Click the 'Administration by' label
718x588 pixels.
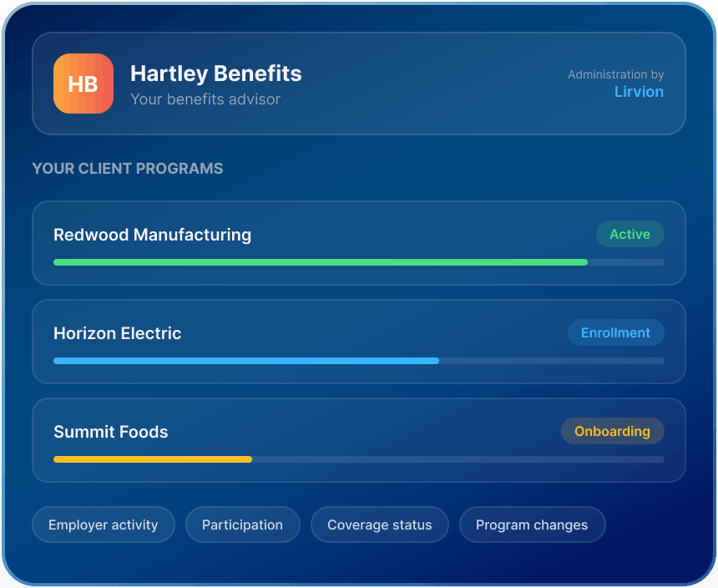pyautogui.click(x=616, y=74)
